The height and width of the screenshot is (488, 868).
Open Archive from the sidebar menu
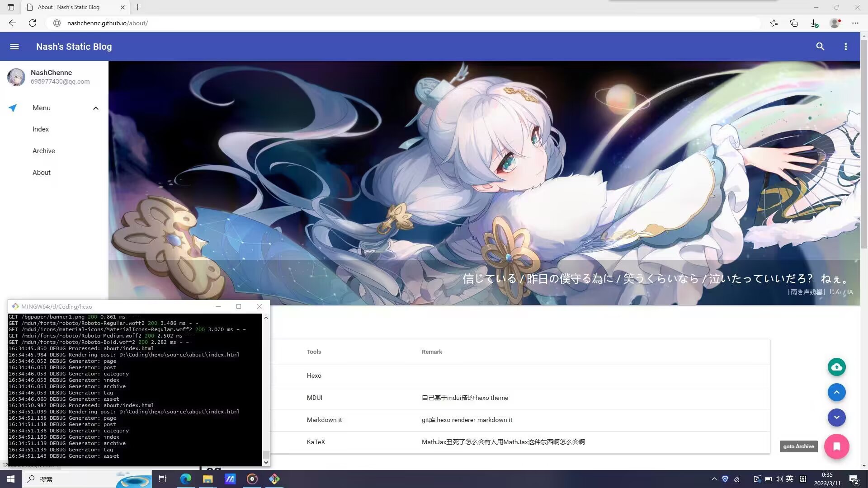click(44, 151)
